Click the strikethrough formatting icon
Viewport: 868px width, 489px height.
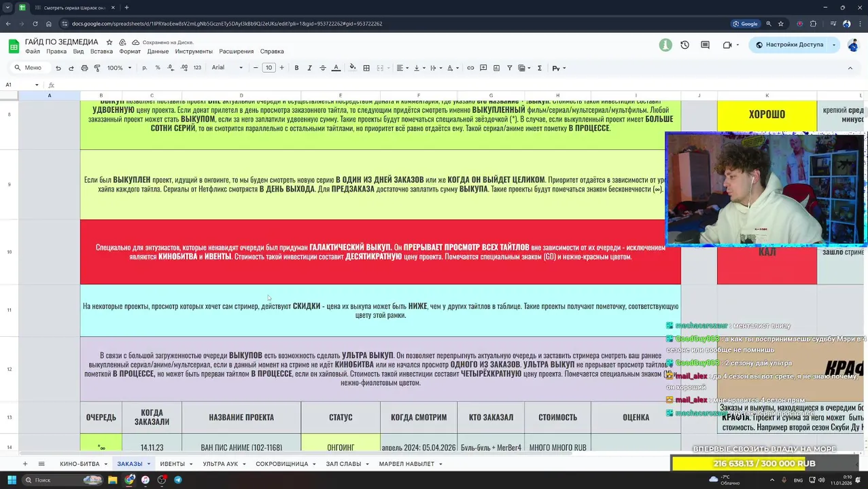(x=322, y=68)
